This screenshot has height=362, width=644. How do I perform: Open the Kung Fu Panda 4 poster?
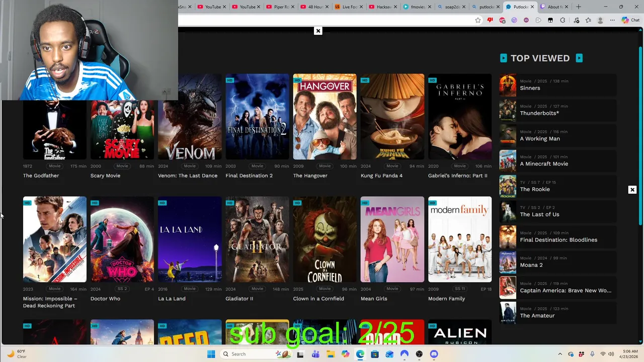(392, 117)
